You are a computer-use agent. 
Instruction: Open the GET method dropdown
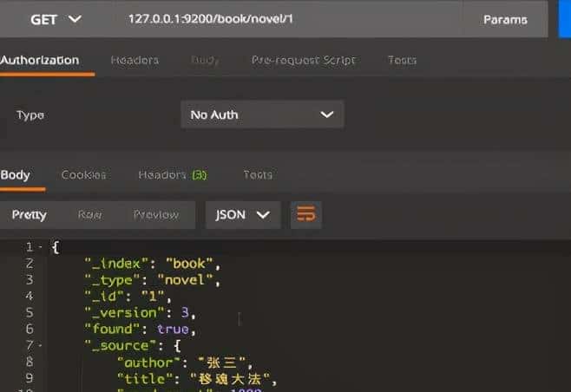[56, 19]
